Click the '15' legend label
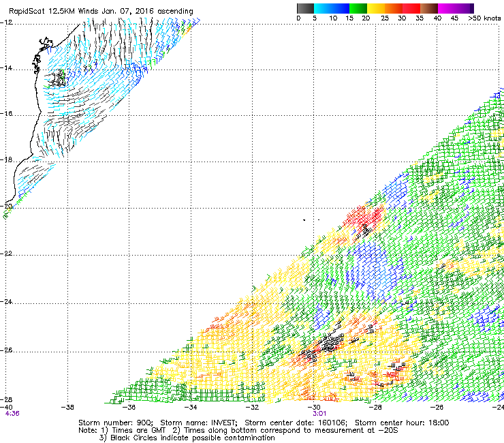504x443 pixels. [x=349, y=18]
